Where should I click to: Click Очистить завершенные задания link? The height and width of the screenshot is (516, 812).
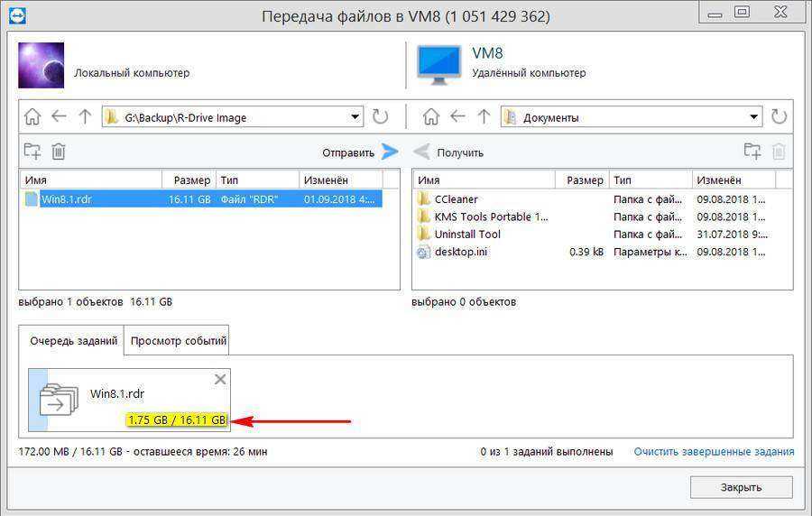coord(714,451)
